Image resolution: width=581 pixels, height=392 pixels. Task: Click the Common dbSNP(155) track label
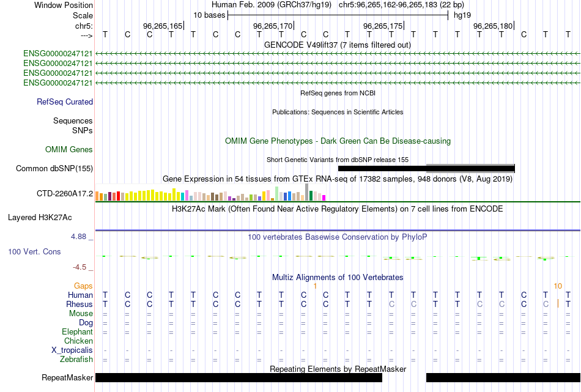coord(54,168)
